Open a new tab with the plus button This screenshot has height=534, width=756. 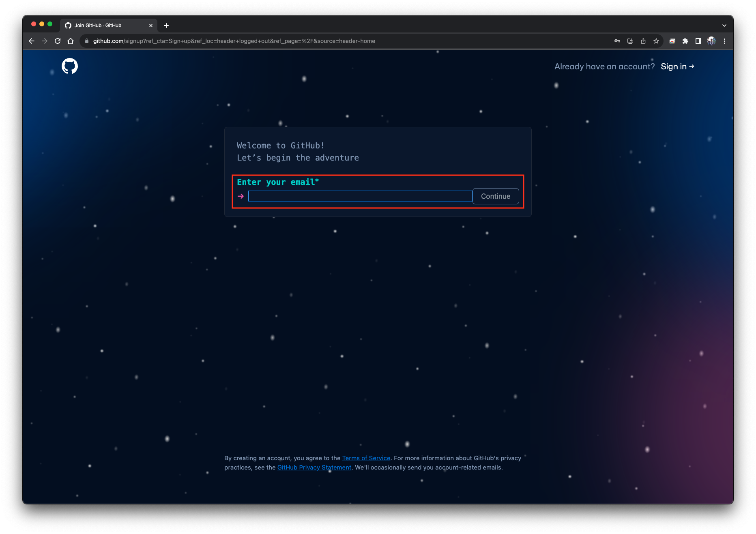[x=166, y=26]
